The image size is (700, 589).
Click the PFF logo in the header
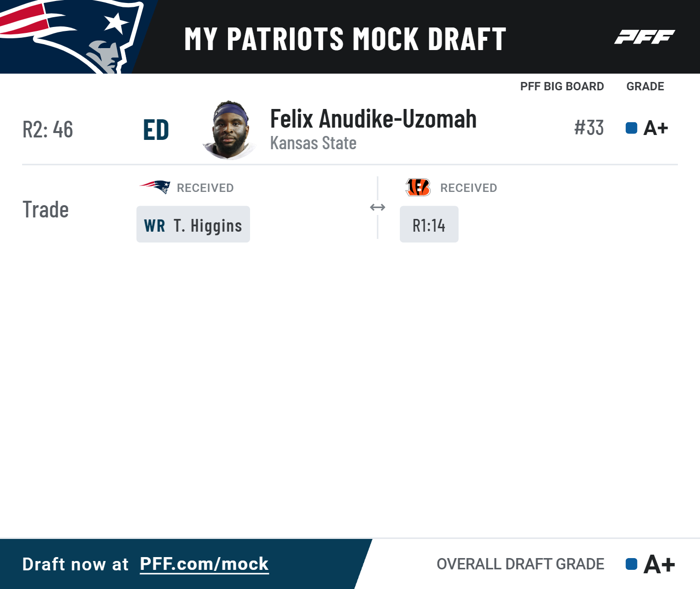(x=644, y=37)
